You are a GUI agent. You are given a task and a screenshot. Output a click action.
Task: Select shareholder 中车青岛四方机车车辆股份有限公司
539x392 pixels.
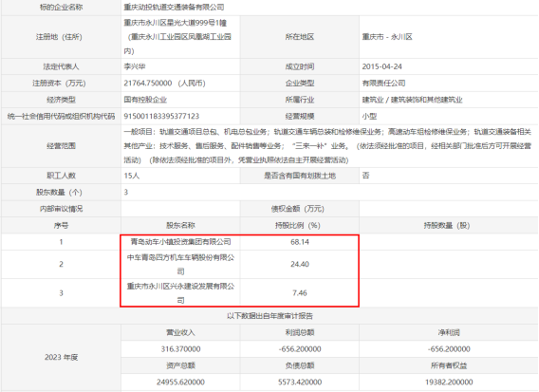coord(180,264)
